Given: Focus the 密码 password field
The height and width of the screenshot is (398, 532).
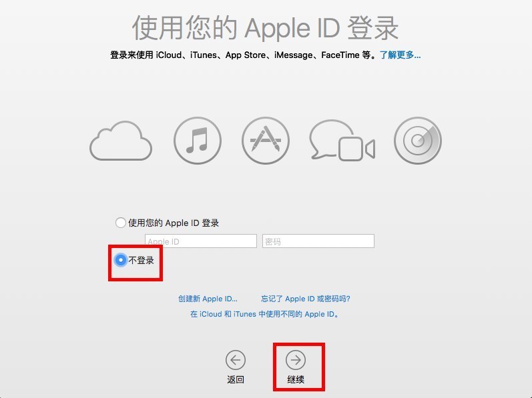Looking at the screenshot, I should tap(318, 241).
